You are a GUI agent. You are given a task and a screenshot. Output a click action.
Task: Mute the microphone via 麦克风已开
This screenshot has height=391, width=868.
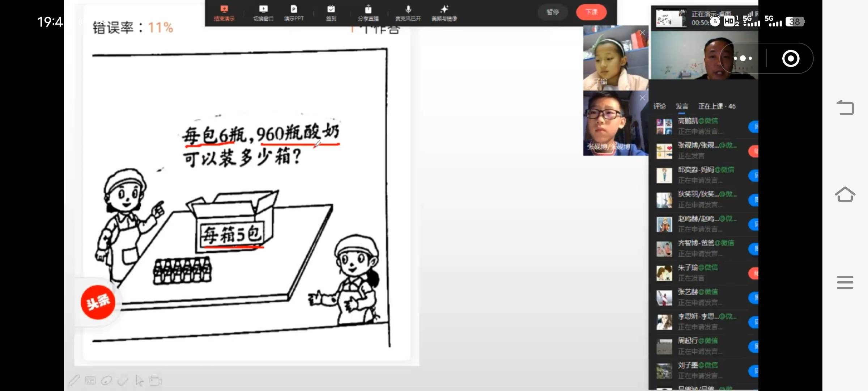(408, 13)
